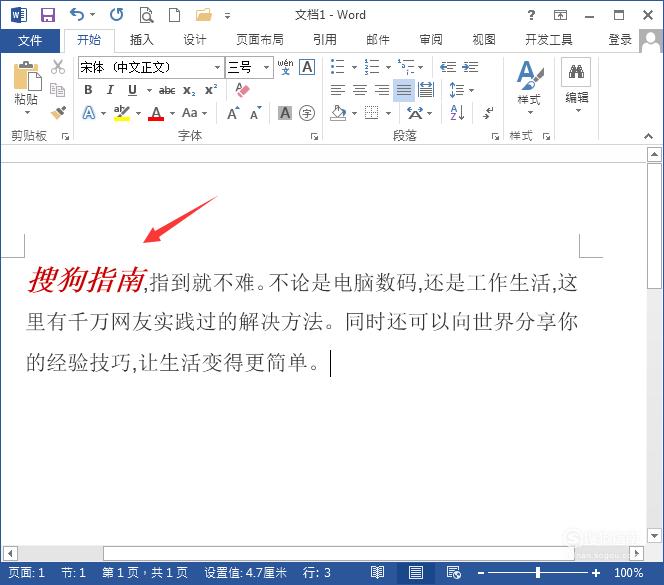The height and width of the screenshot is (585, 664).
Task: Switch to the 插入 (Insert) tab
Action: (x=141, y=40)
